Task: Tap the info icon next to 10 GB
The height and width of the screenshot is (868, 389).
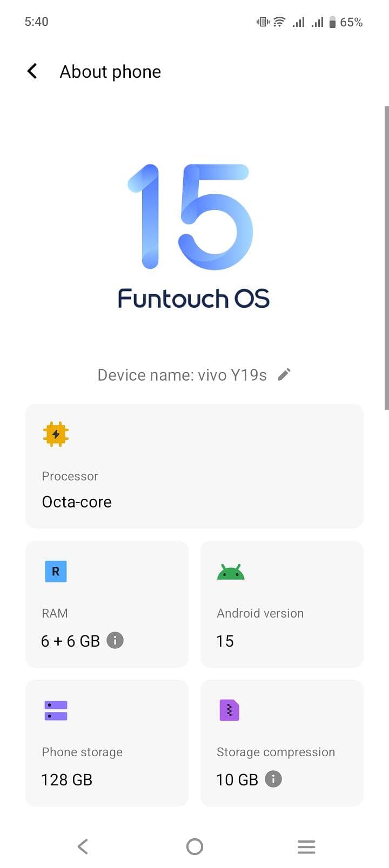Action: point(273,779)
